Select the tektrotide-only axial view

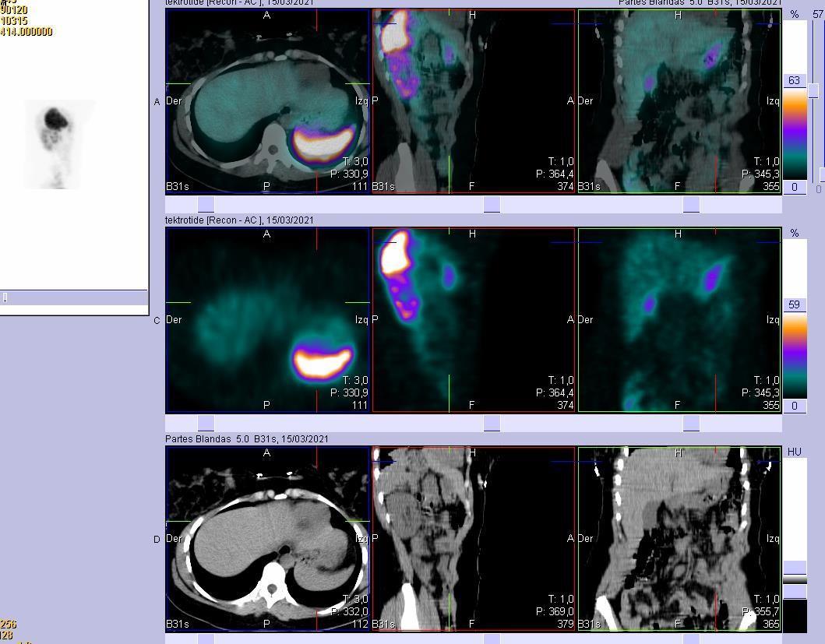267,320
